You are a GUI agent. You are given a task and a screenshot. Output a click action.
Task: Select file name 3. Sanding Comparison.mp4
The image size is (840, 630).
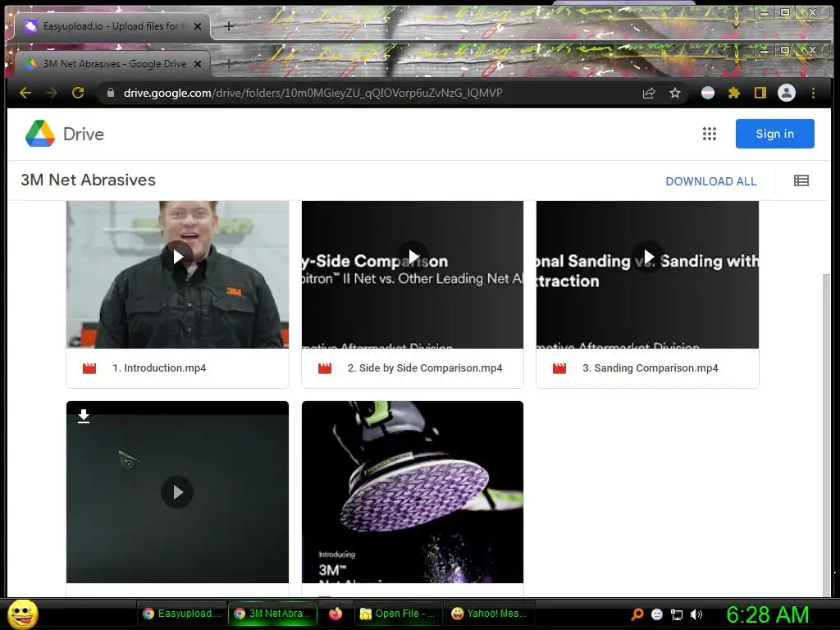point(651,368)
